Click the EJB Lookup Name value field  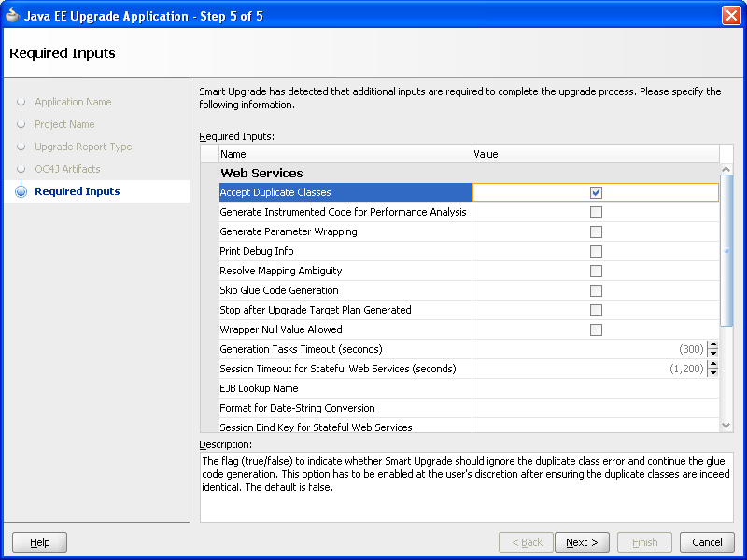click(x=595, y=388)
